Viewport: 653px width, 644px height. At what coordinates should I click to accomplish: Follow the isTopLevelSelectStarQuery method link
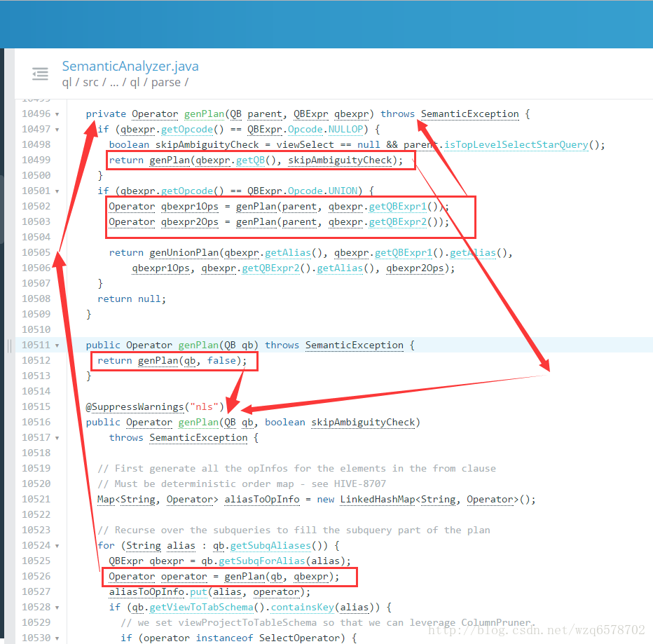(516, 145)
